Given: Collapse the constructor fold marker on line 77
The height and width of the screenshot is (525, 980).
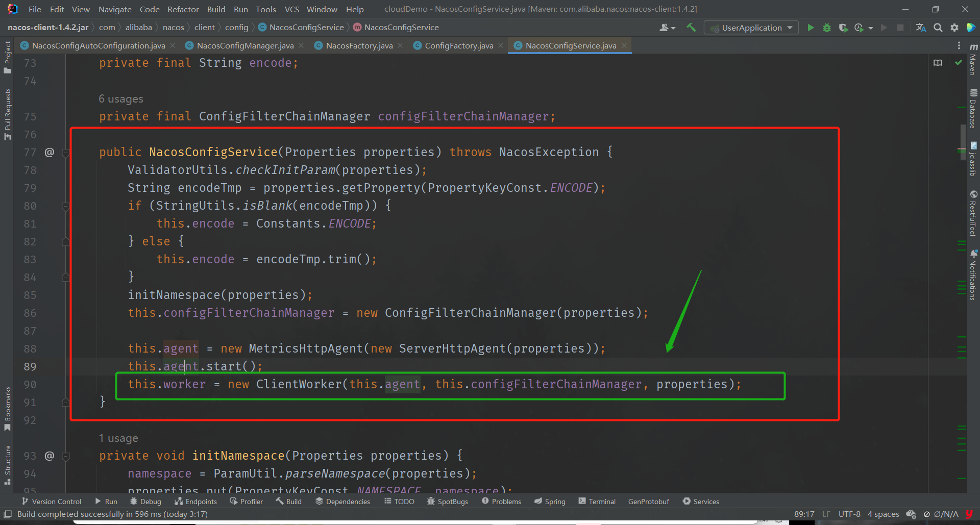Looking at the screenshot, I should coord(65,152).
